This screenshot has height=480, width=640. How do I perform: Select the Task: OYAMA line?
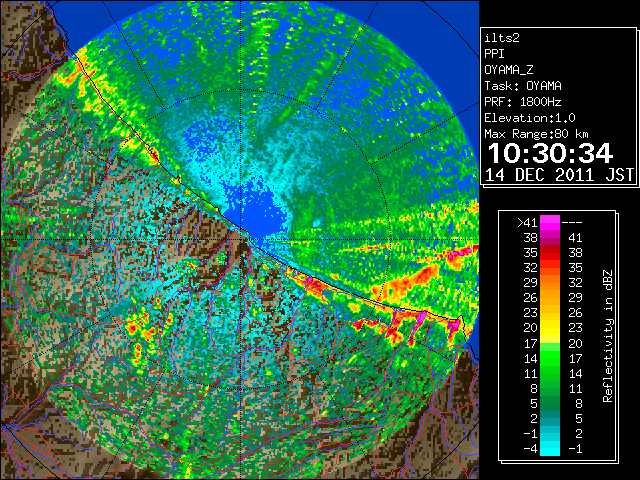pyautogui.click(x=523, y=86)
